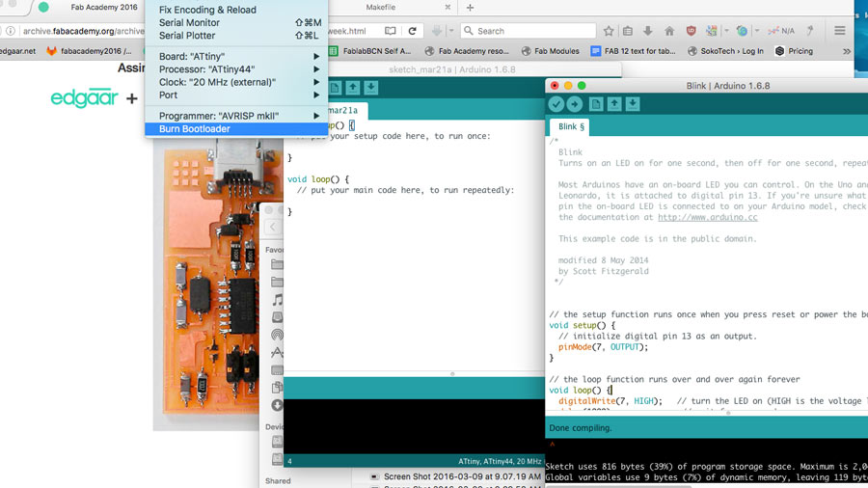Click Downloads icon in Finder sidebar

278,406
